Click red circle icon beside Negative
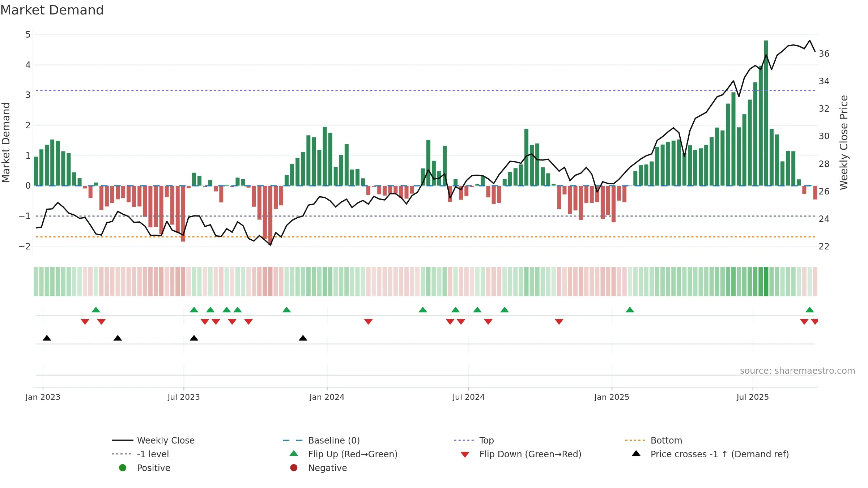This screenshot has width=868, height=488. tap(294, 468)
